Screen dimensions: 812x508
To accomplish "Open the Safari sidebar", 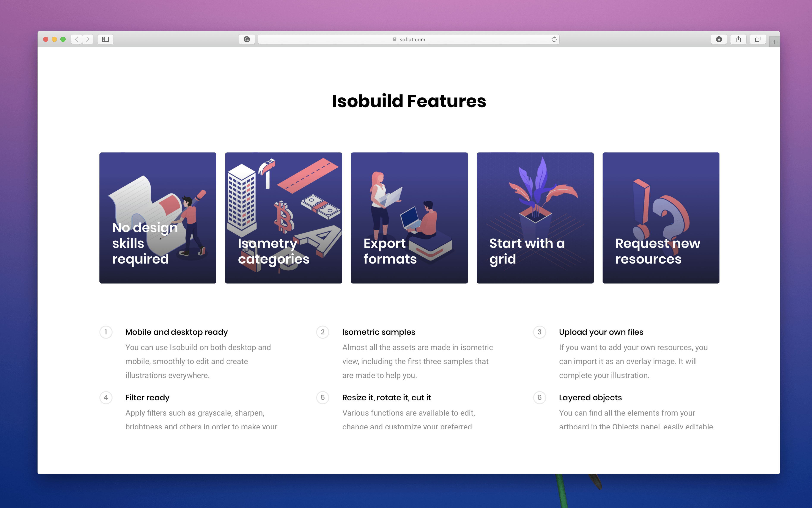I will 105,39.
